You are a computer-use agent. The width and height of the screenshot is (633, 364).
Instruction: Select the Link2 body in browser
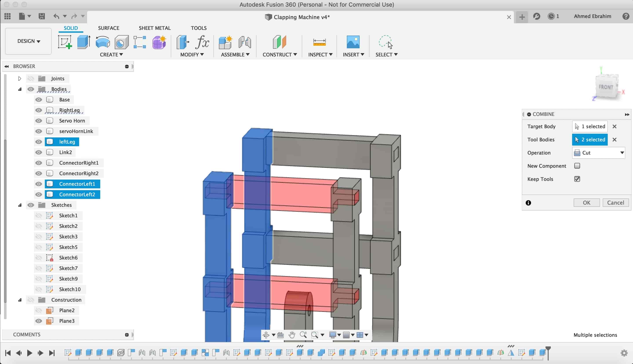(65, 152)
